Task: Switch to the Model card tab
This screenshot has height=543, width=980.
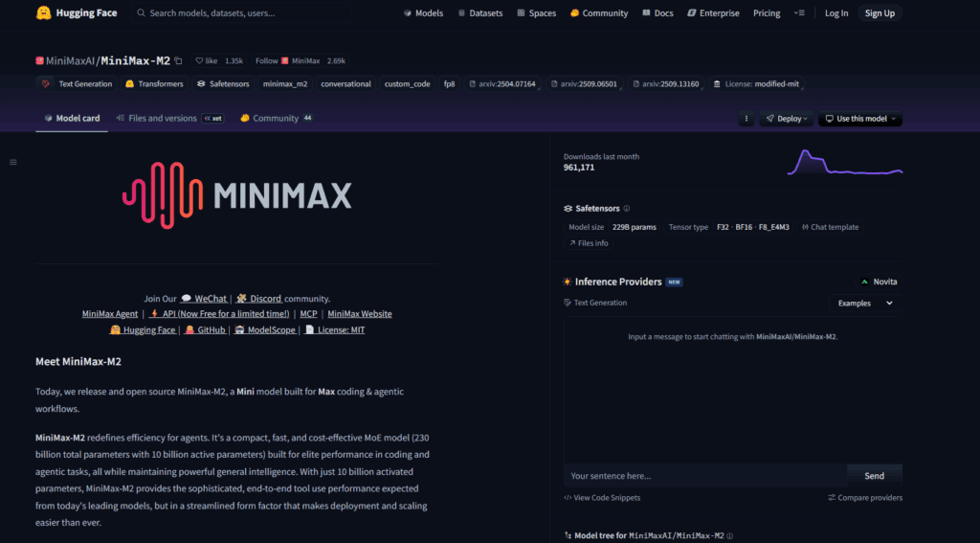Action: coord(72,118)
